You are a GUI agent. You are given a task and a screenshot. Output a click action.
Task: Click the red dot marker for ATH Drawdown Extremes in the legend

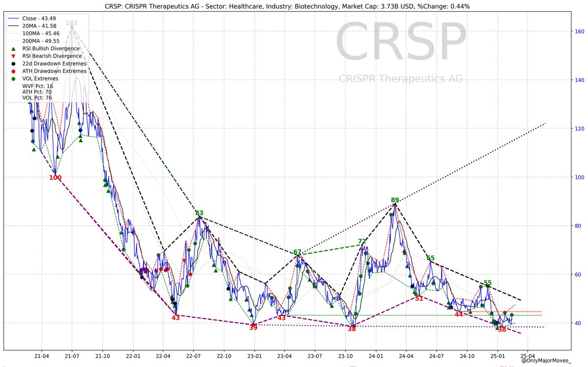pyautogui.click(x=14, y=71)
